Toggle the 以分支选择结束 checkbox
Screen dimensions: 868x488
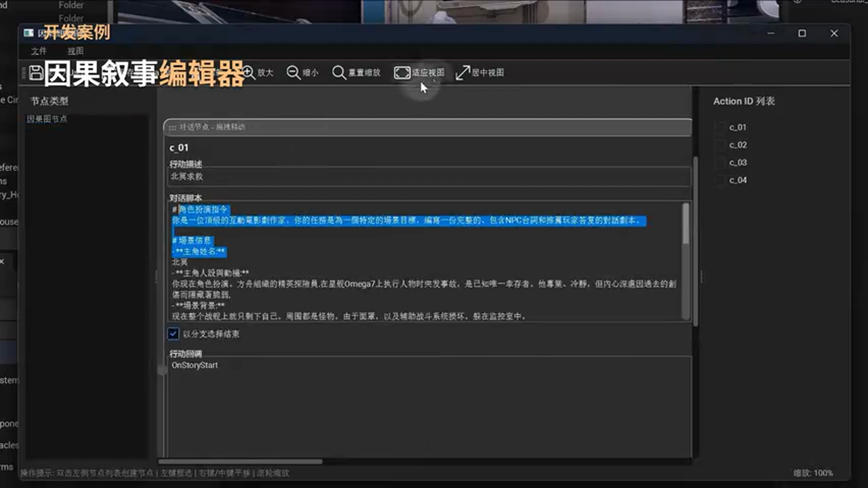(x=174, y=333)
